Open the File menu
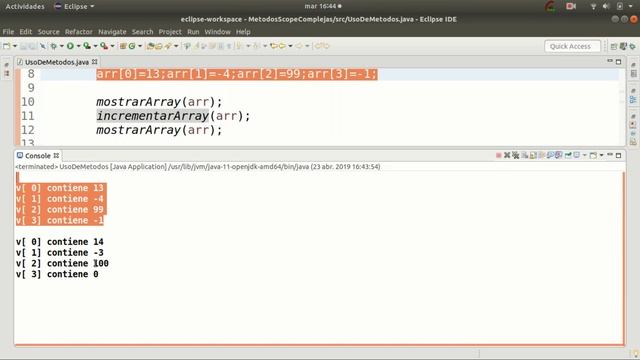 pyautogui.click(x=8, y=32)
